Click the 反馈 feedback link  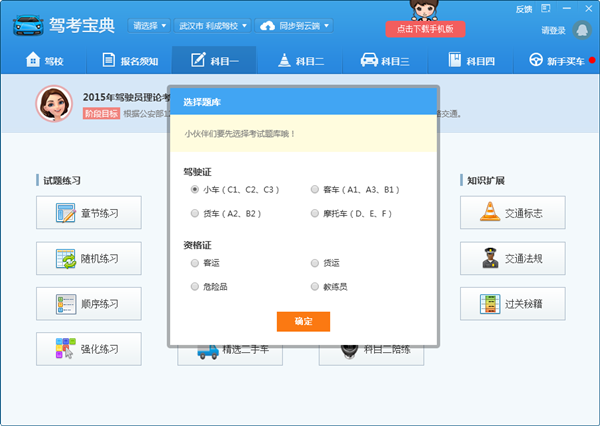[x=524, y=8]
